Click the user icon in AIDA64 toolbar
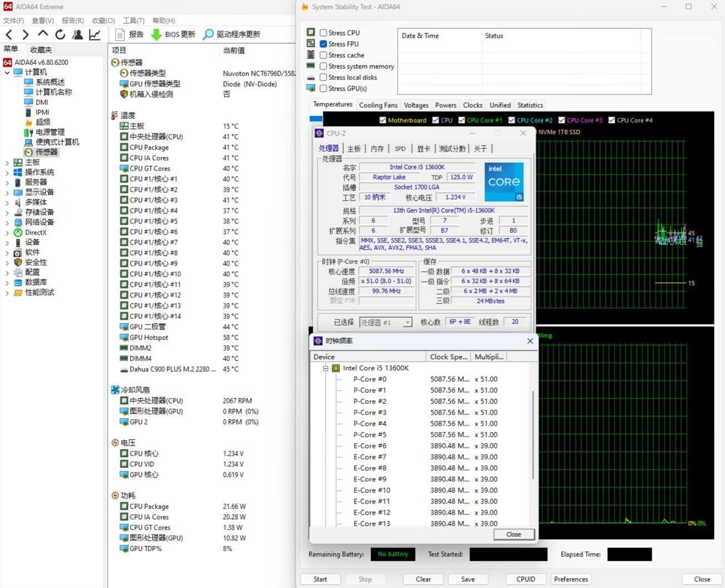This screenshot has width=725, height=588. coord(77,34)
